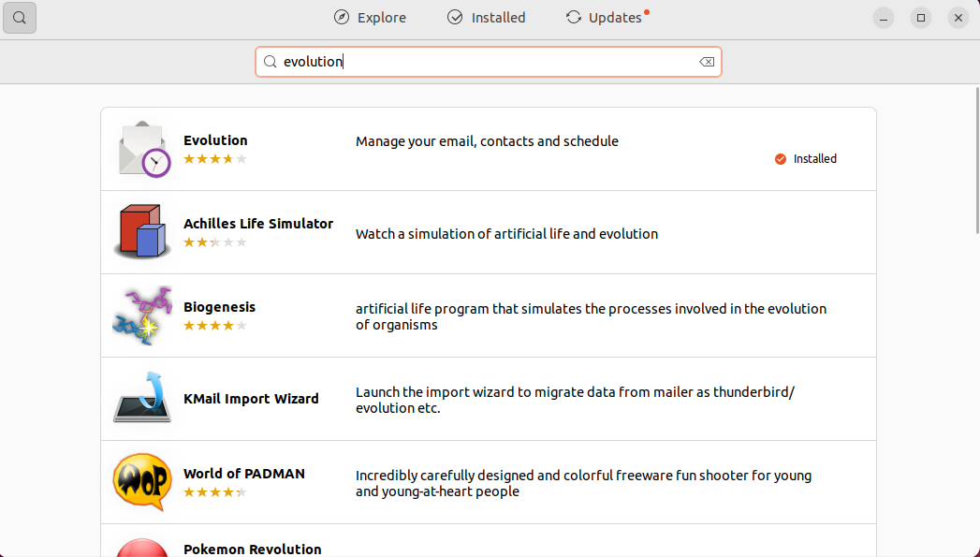This screenshot has height=557, width=980.
Task: Open the KMail Import Wizard title
Action: (251, 398)
